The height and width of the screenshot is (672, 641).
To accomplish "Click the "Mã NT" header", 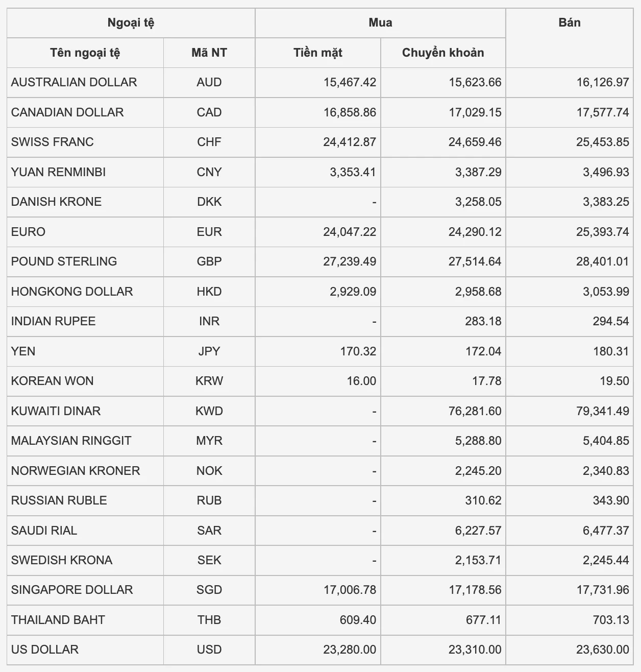I will (209, 53).
